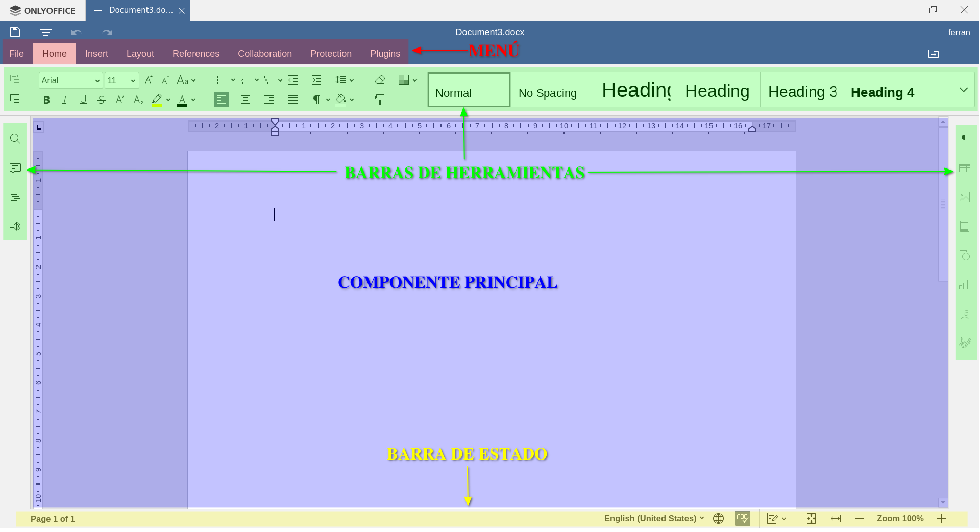Open the Feedback and Support megaphone
Viewport: 980px width, 532px height.
[15, 226]
